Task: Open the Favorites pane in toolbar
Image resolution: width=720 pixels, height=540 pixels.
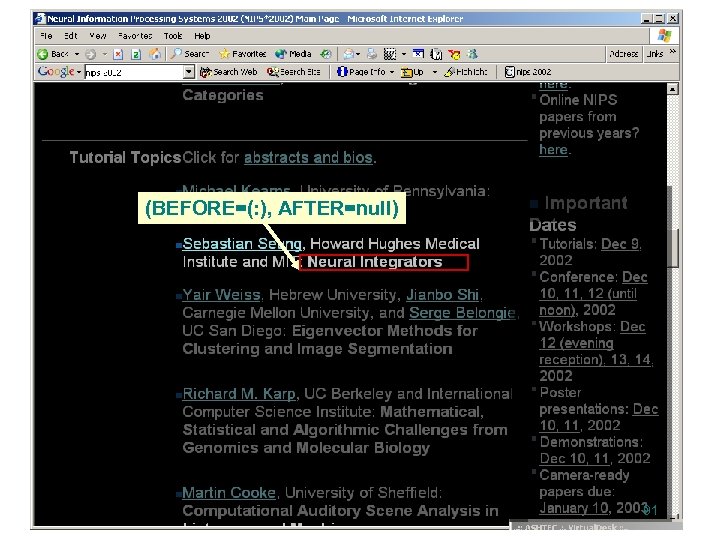Action: tap(242, 54)
